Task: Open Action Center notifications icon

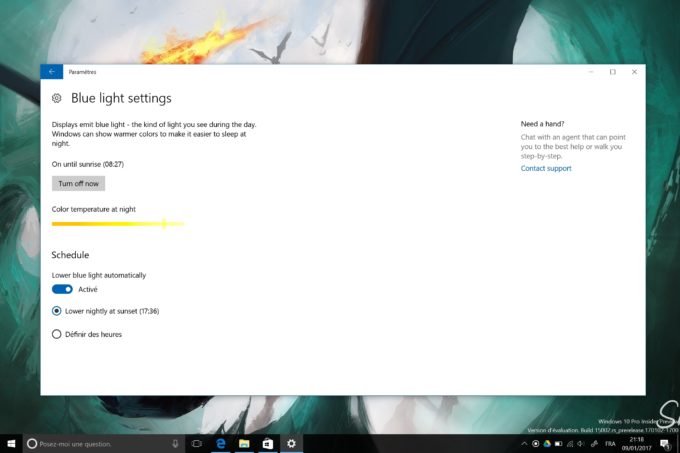Action: click(665, 443)
